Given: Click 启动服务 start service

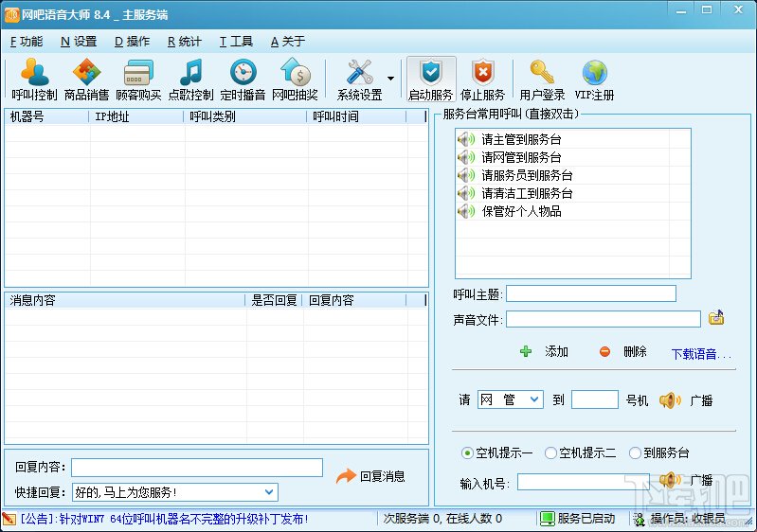Looking at the screenshot, I should (x=431, y=80).
